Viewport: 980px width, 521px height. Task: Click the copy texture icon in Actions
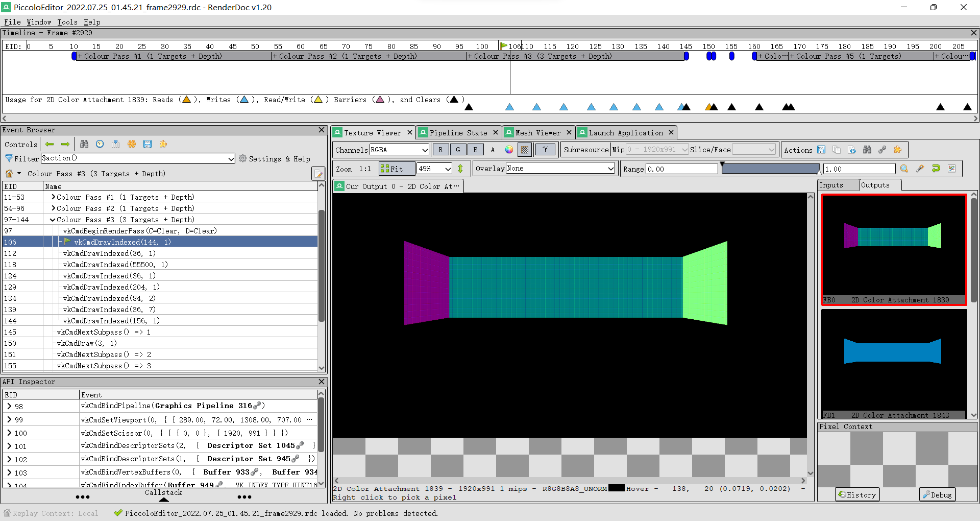837,150
